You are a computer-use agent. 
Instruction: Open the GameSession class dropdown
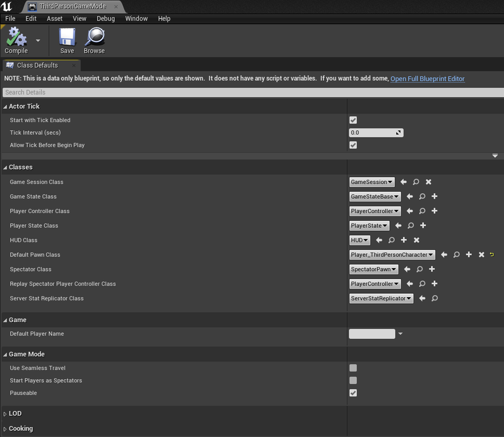tap(372, 182)
